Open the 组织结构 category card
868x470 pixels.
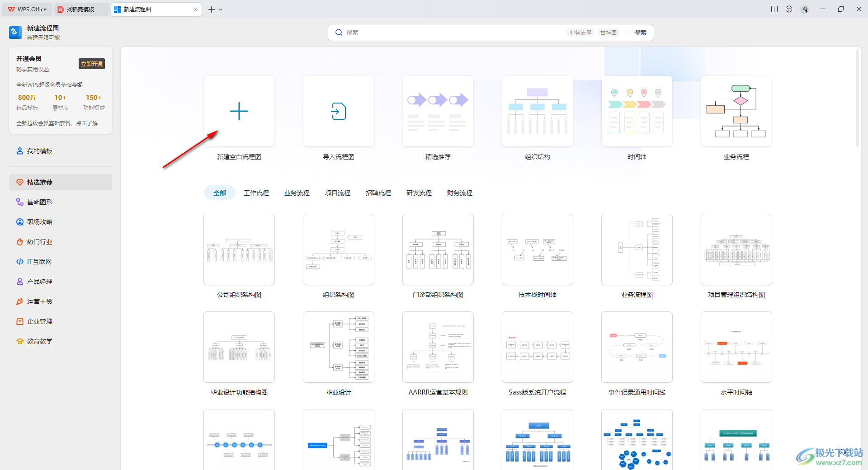coord(538,111)
